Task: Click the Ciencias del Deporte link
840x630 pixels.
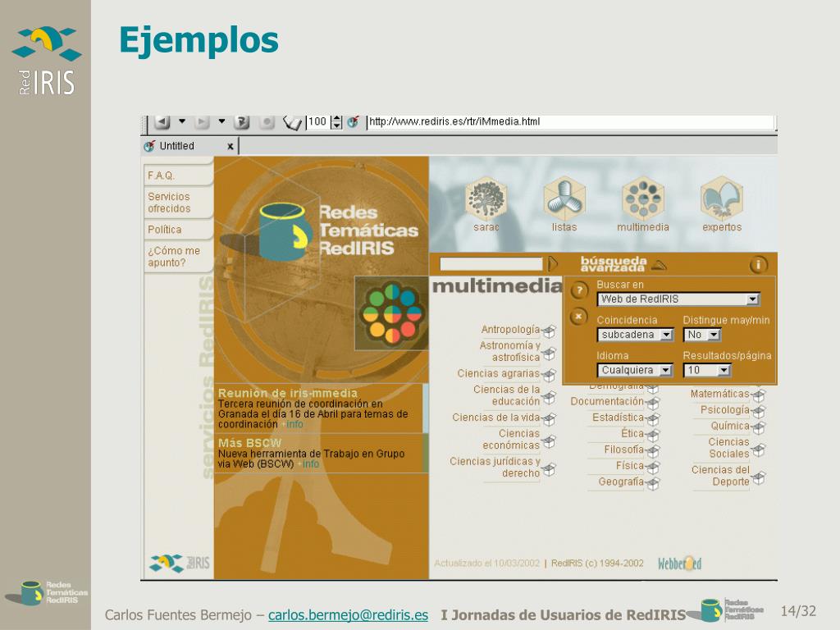Action: (720, 476)
